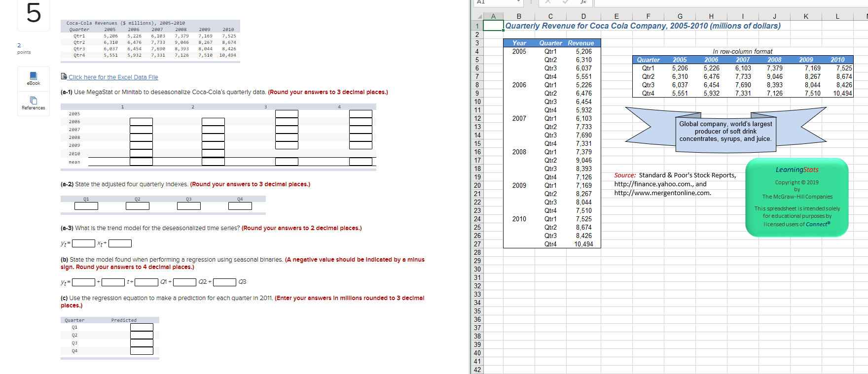Click the Excel cell showing revenue 10,494 in column D

click(x=583, y=244)
